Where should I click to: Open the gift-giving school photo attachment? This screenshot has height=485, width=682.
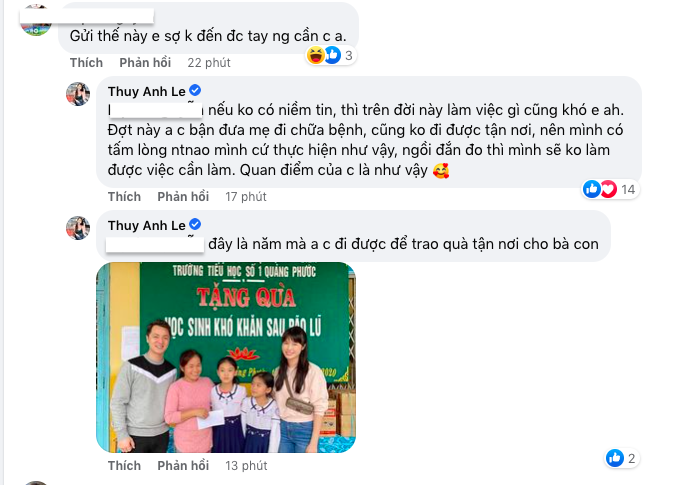226,358
